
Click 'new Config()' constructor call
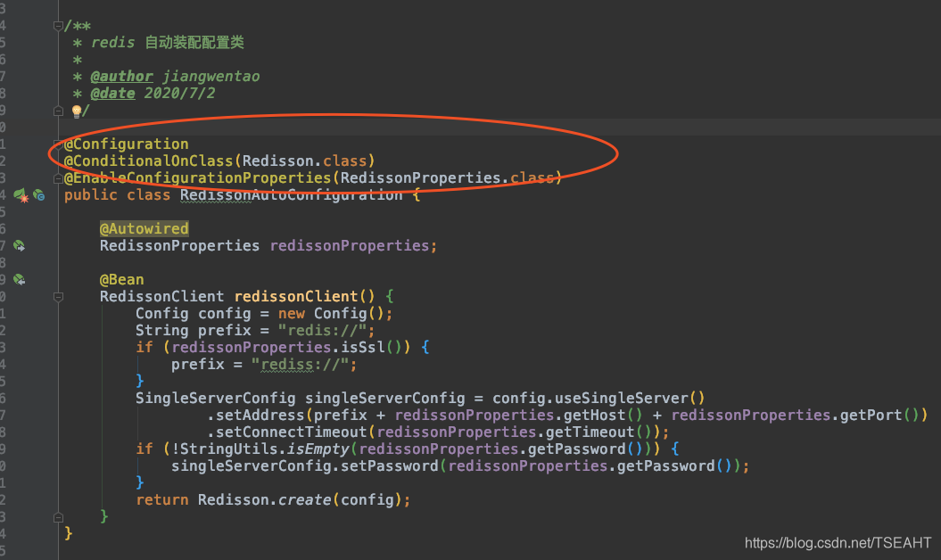(331, 313)
